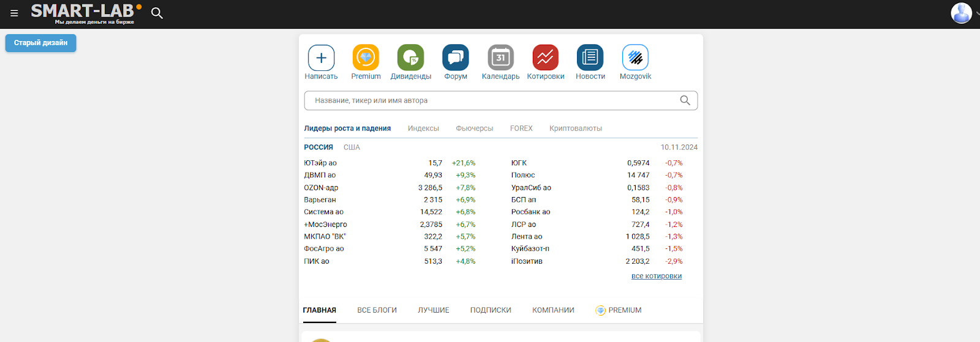
Task: Open the Premium diamond icon
Action: [x=366, y=58]
